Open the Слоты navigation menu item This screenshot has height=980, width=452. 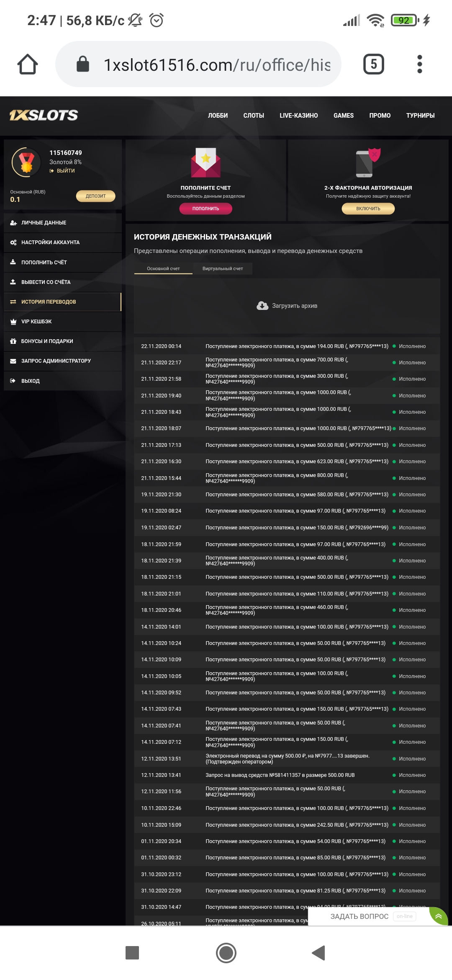click(254, 116)
